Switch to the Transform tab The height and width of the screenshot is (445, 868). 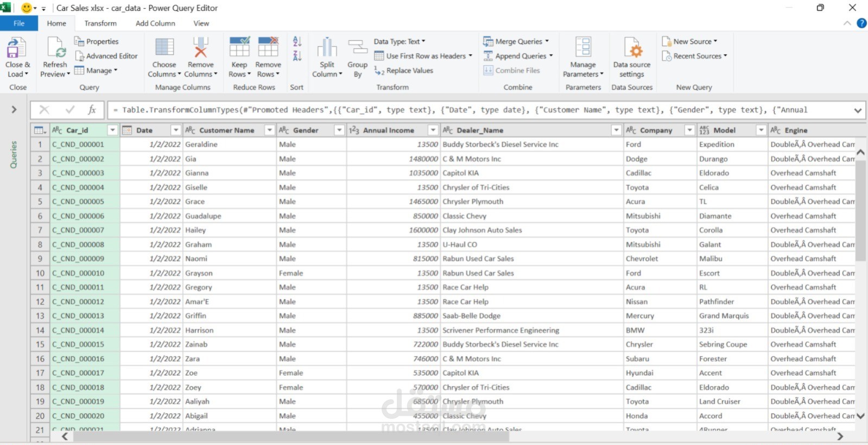tap(100, 23)
